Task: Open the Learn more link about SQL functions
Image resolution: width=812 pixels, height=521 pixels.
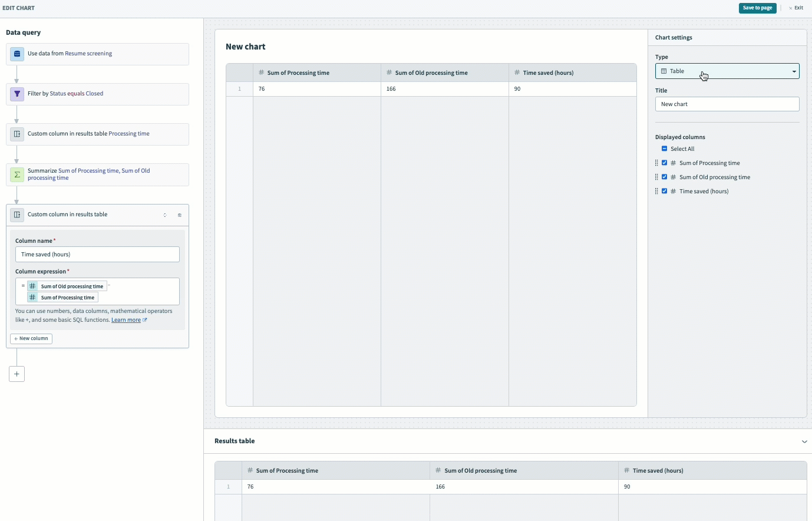Action: pyautogui.click(x=126, y=319)
